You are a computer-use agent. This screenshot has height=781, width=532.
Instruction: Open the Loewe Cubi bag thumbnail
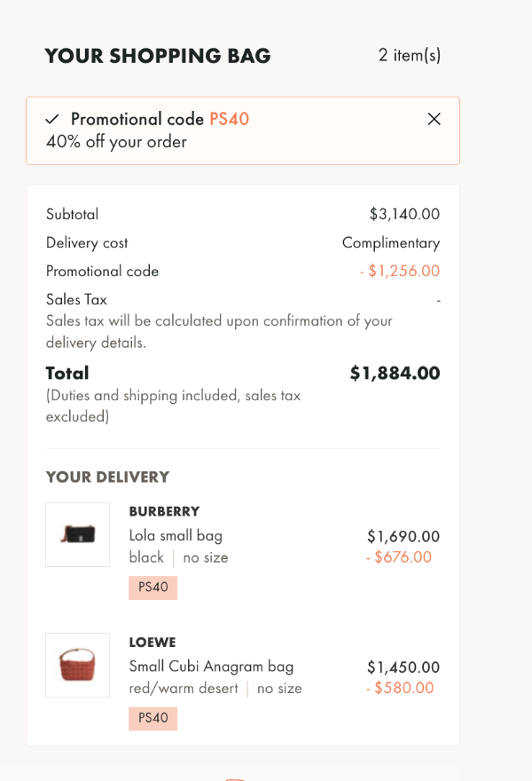78,665
